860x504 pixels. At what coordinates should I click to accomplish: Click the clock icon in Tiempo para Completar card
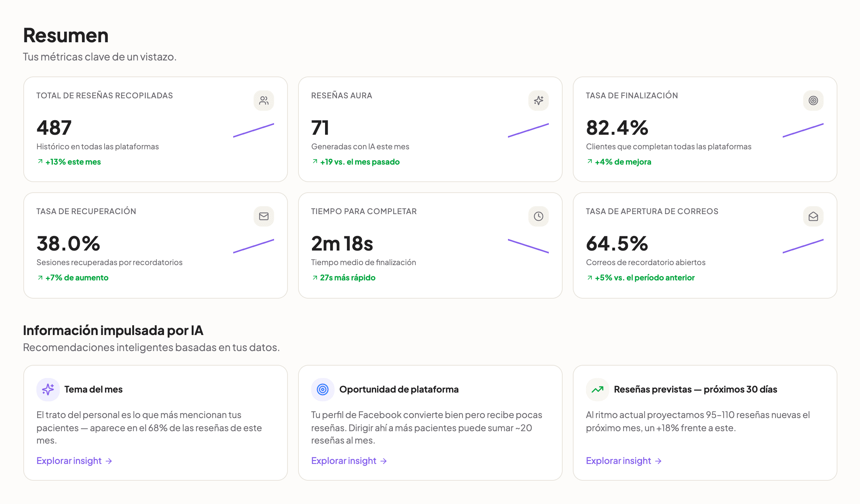coord(539,216)
